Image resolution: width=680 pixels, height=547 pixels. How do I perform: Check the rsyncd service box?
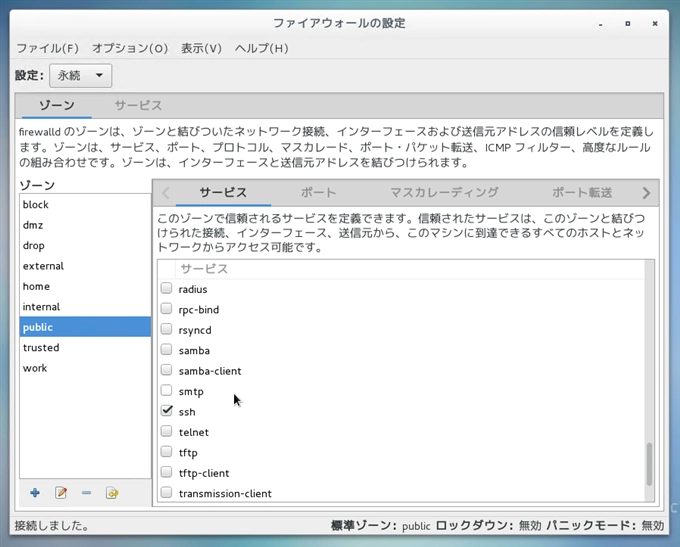tap(167, 329)
